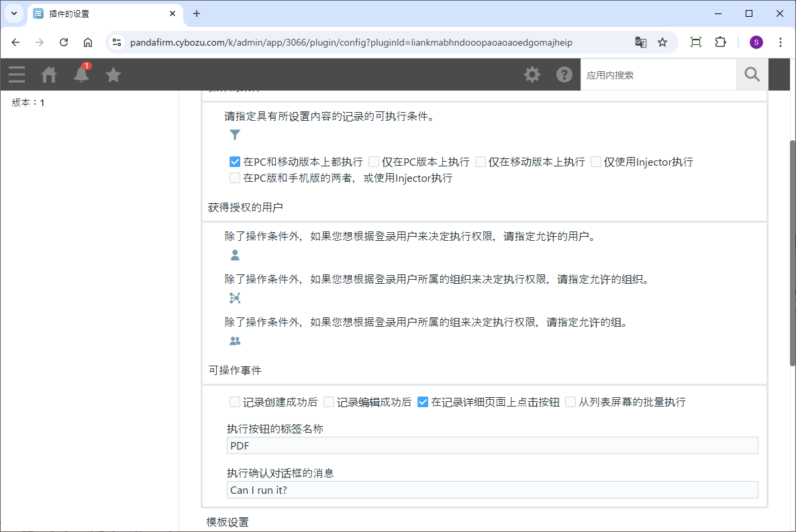Open the settings gear menu

pos(532,74)
